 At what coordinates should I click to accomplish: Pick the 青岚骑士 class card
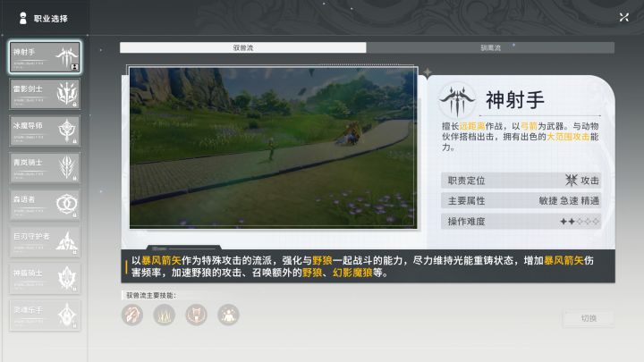[x=45, y=168]
